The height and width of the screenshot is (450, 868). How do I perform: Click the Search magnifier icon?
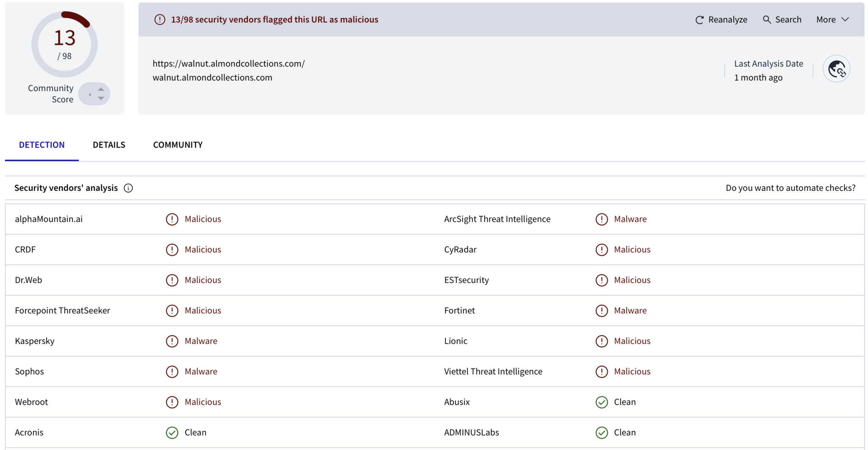tap(767, 20)
